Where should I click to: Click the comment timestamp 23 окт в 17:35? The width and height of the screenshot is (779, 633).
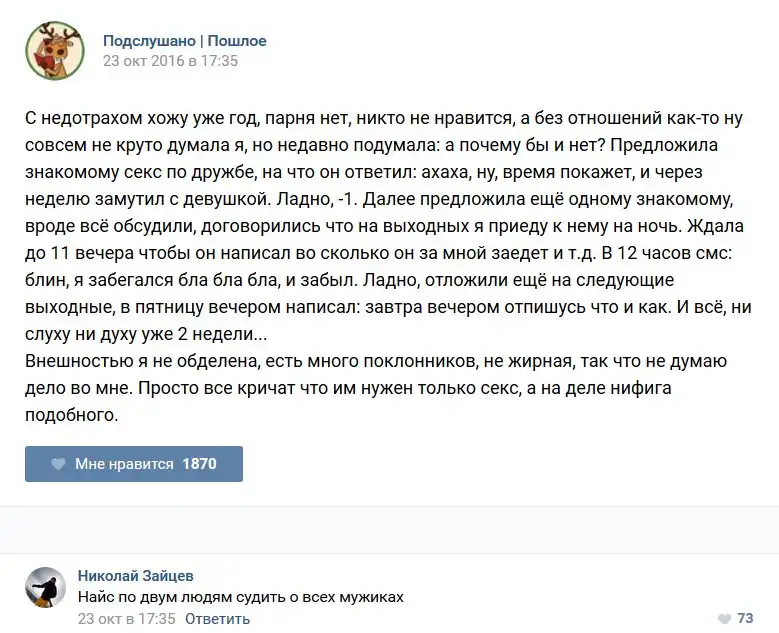click(126, 618)
